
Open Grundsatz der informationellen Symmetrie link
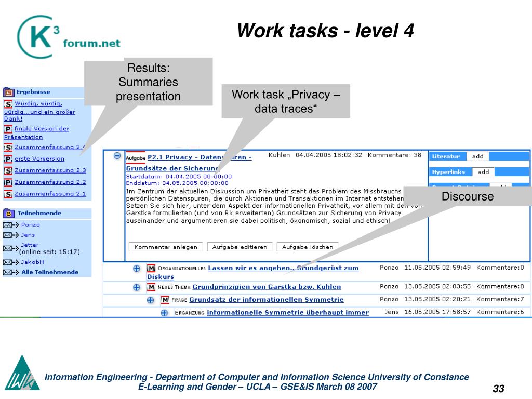267,300
